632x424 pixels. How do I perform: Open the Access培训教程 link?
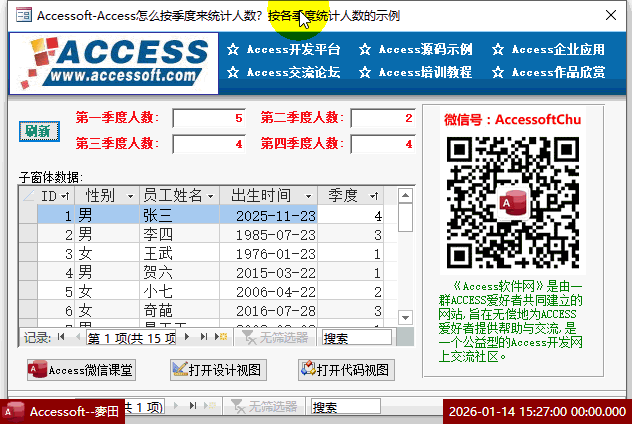[x=416, y=72]
